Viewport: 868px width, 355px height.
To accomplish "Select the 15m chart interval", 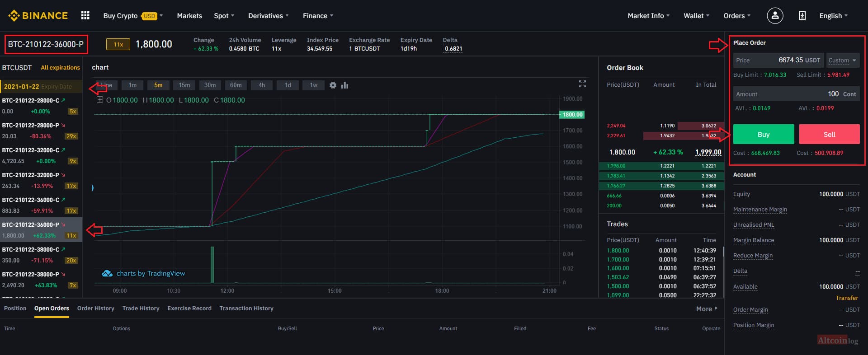I will pos(184,85).
